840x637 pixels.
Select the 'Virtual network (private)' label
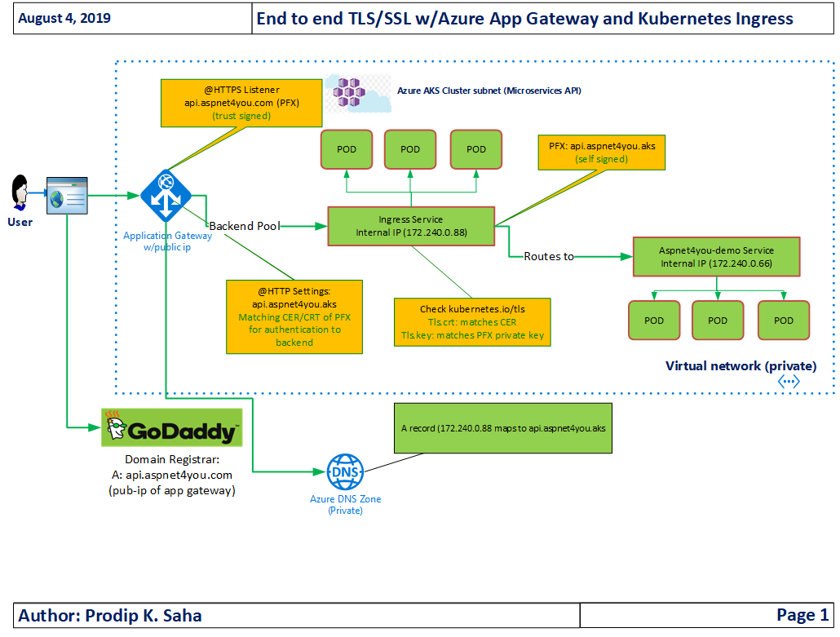(741, 366)
